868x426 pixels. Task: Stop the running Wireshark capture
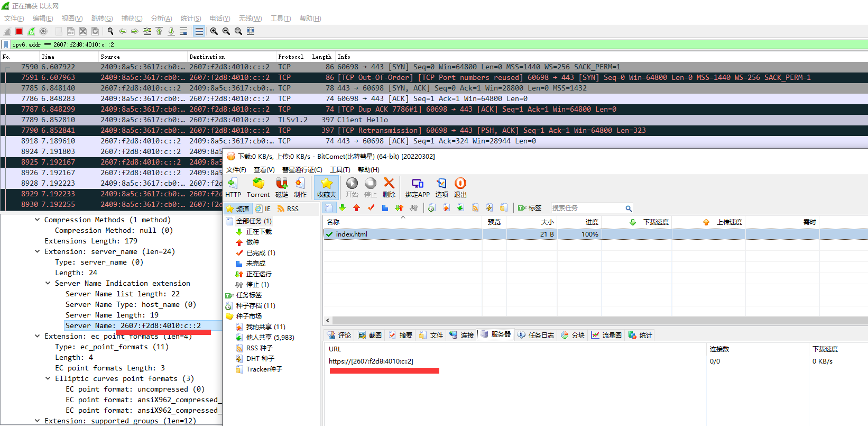19,31
